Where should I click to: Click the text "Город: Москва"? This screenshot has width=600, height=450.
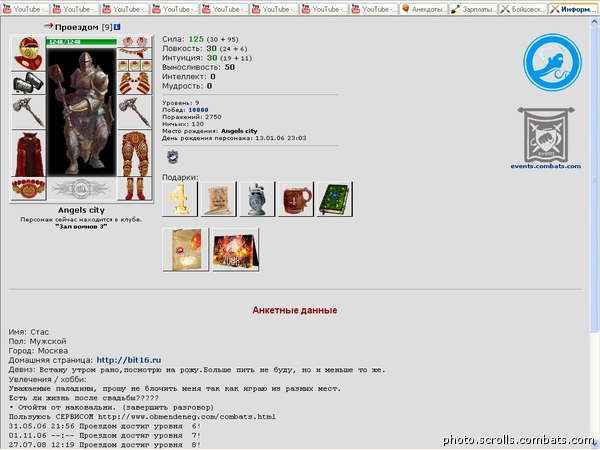click(38, 351)
